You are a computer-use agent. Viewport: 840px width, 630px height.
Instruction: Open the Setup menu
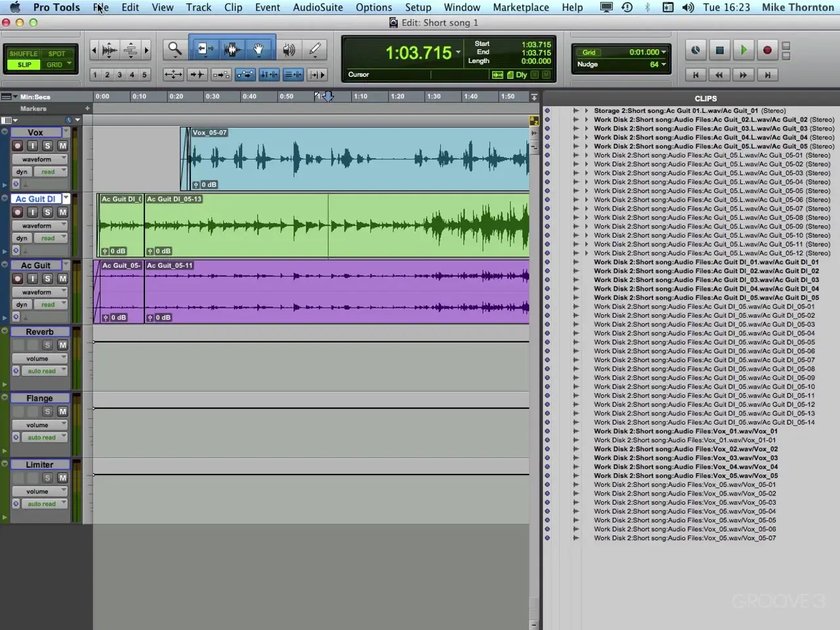tap(418, 7)
